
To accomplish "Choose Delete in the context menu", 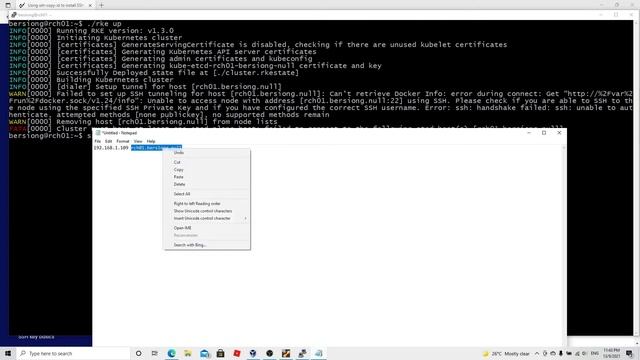I will tap(207, 184).
